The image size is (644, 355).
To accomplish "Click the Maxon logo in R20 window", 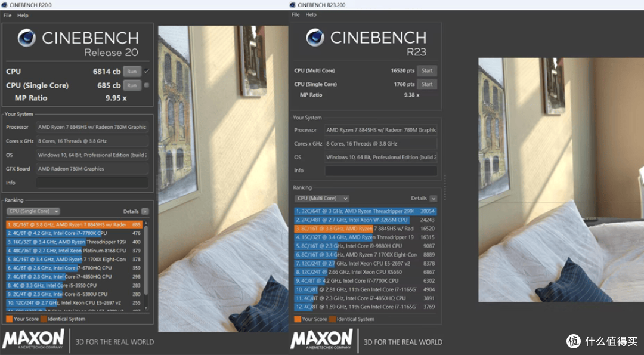I will click(x=33, y=340).
